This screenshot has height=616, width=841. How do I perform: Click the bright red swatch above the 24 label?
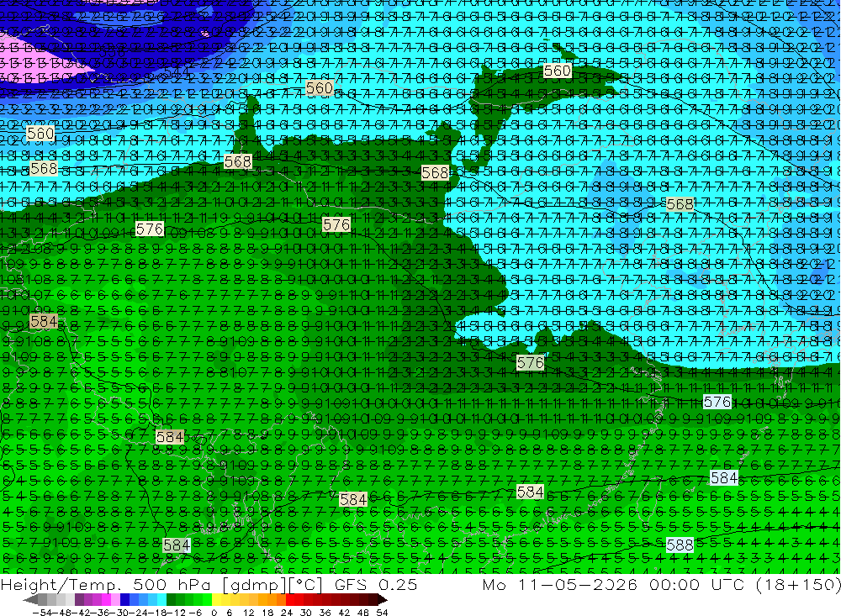pyautogui.click(x=290, y=599)
